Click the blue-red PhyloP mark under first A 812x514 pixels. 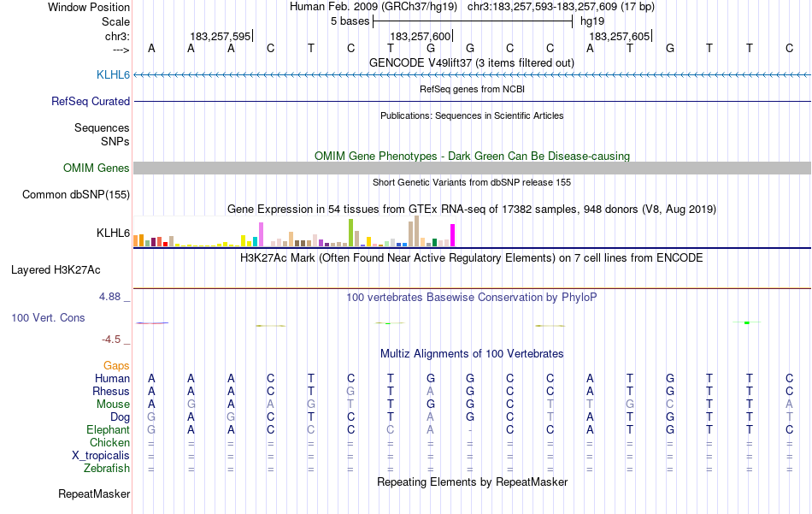pyautogui.click(x=152, y=323)
